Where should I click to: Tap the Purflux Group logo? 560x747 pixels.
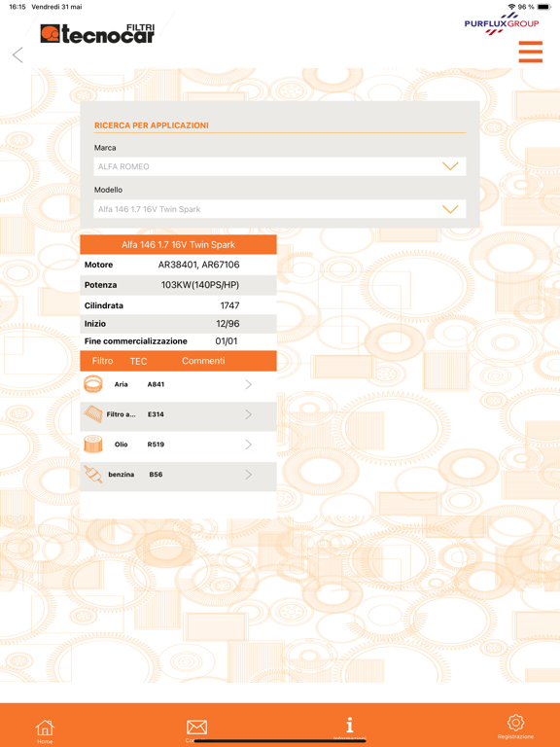point(502,23)
